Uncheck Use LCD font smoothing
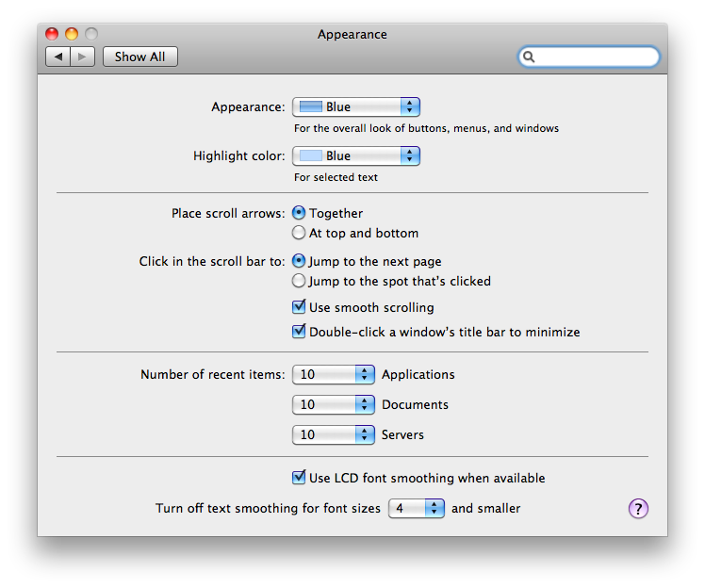The image size is (705, 588). [300, 478]
